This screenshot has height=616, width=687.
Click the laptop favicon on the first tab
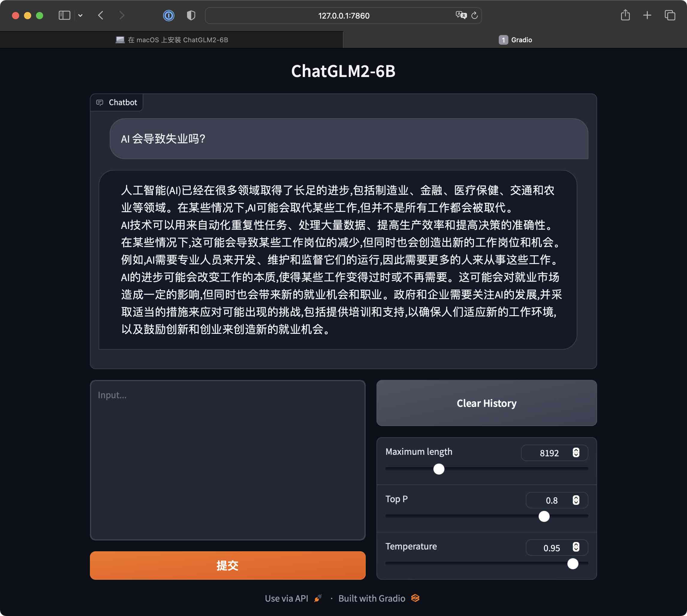click(120, 40)
